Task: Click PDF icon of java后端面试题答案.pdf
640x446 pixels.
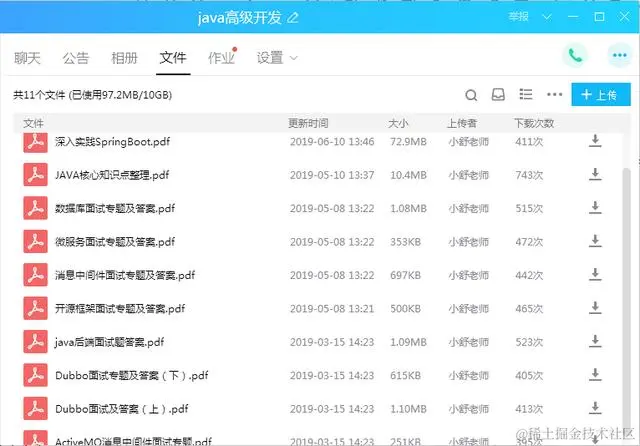Action: pyautogui.click(x=36, y=342)
